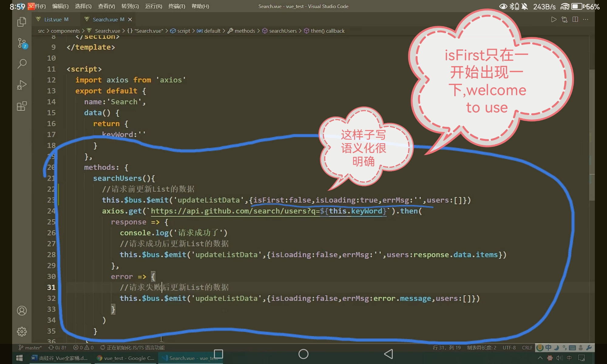Open the Manage gear icon
The image size is (607, 364).
pos(22,332)
